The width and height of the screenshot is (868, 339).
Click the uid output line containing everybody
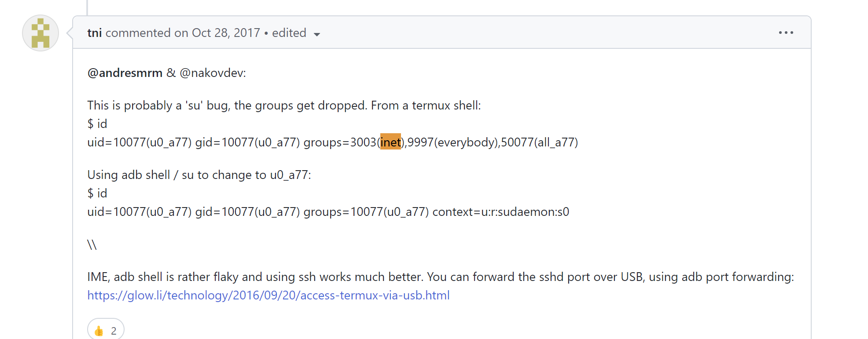pyautogui.click(x=332, y=142)
